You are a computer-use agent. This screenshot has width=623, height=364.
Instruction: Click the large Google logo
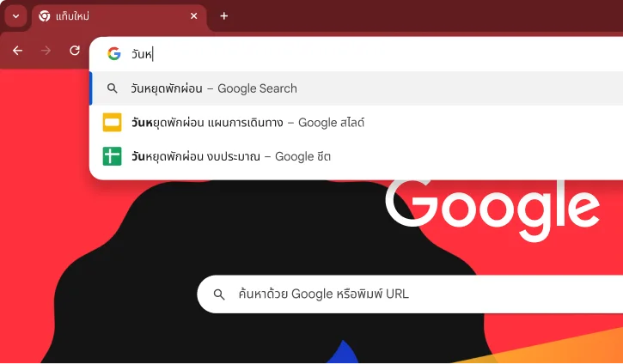tap(492, 209)
